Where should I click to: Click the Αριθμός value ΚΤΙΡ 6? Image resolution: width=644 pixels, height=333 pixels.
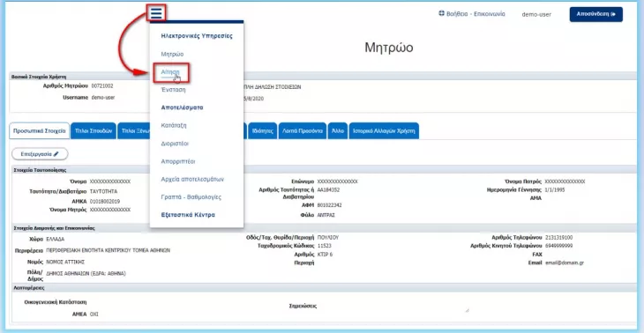point(326,255)
